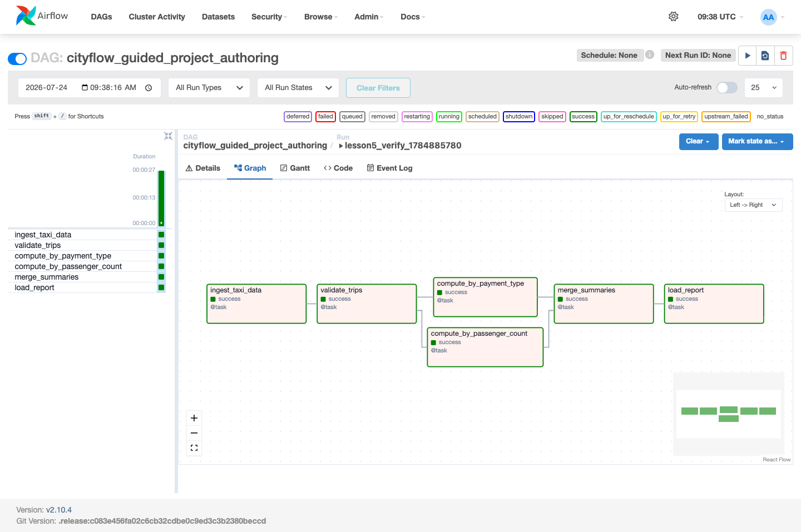Open the Datasets page
The image size is (801, 532).
pos(218,17)
